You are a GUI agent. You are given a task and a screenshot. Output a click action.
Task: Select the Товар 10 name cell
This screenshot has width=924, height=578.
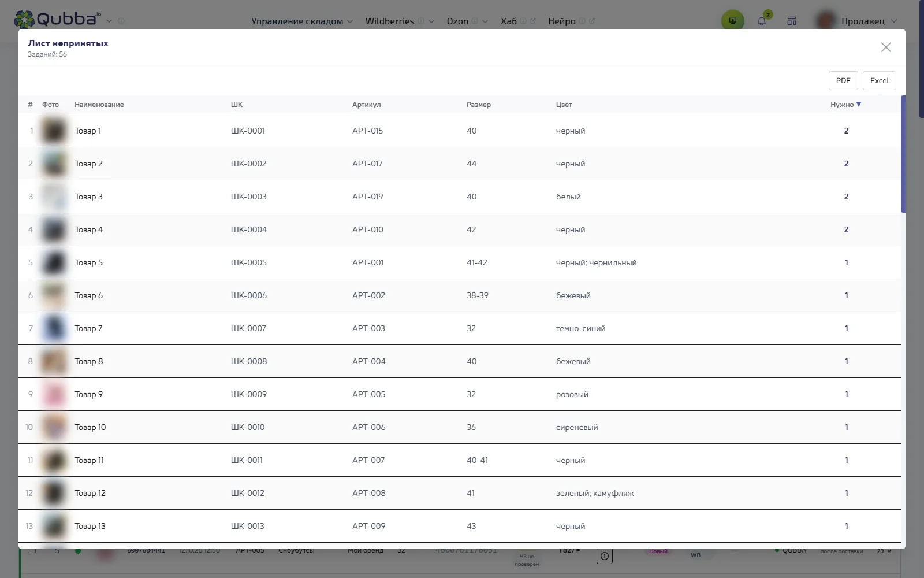[x=90, y=427]
